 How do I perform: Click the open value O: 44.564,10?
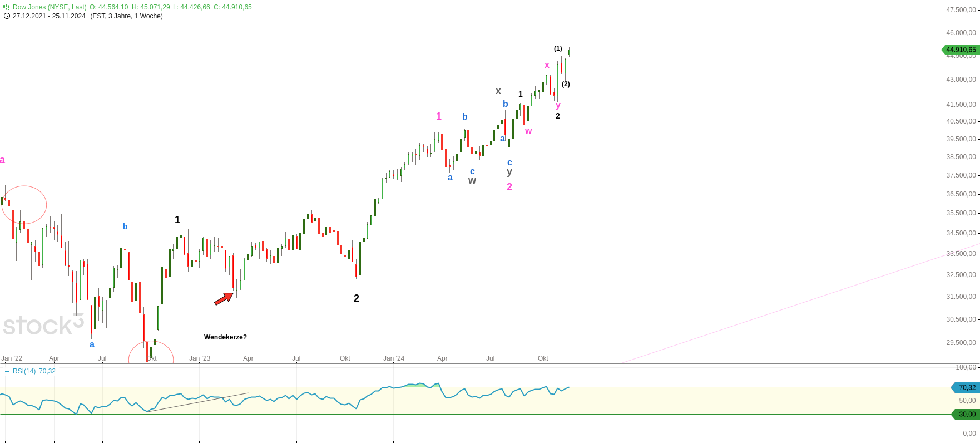[109, 7]
